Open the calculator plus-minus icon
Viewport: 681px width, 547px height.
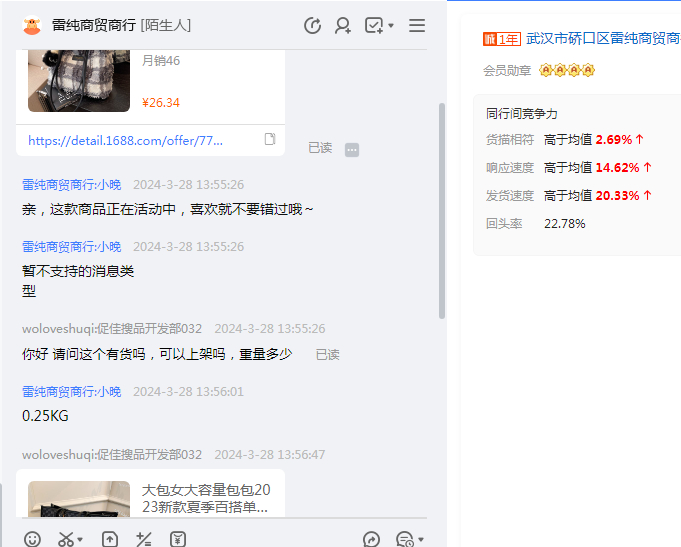[143, 539]
